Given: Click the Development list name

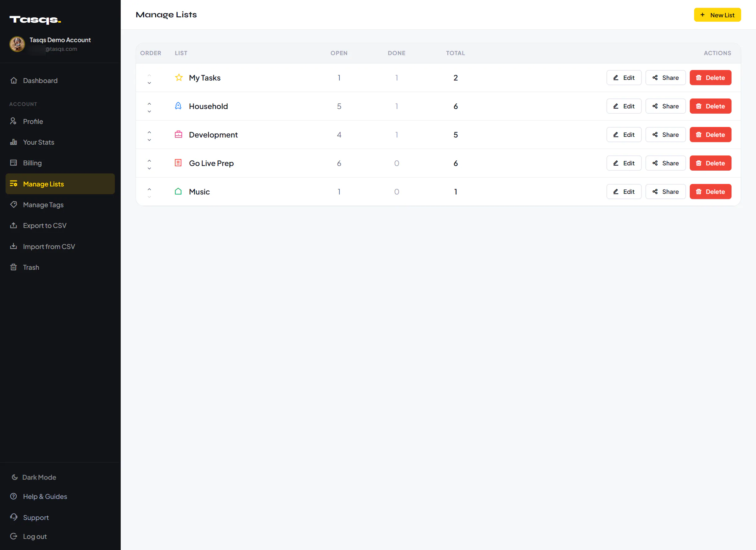Looking at the screenshot, I should pyautogui.click(x=213, y=135).
